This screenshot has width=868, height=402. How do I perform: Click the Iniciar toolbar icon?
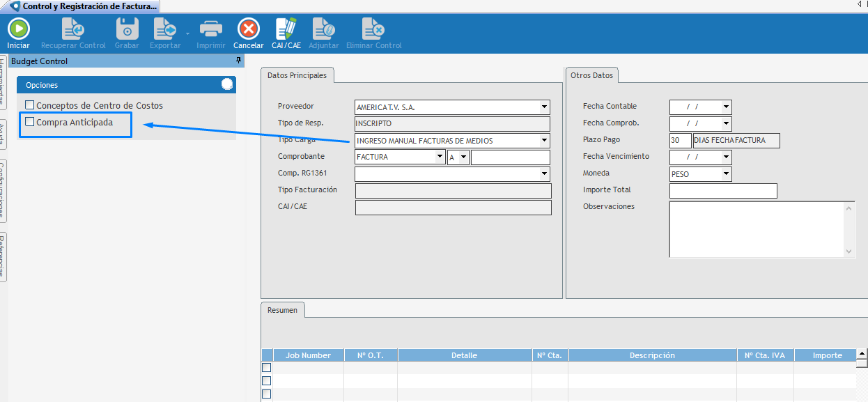click(x=18, y=29)
